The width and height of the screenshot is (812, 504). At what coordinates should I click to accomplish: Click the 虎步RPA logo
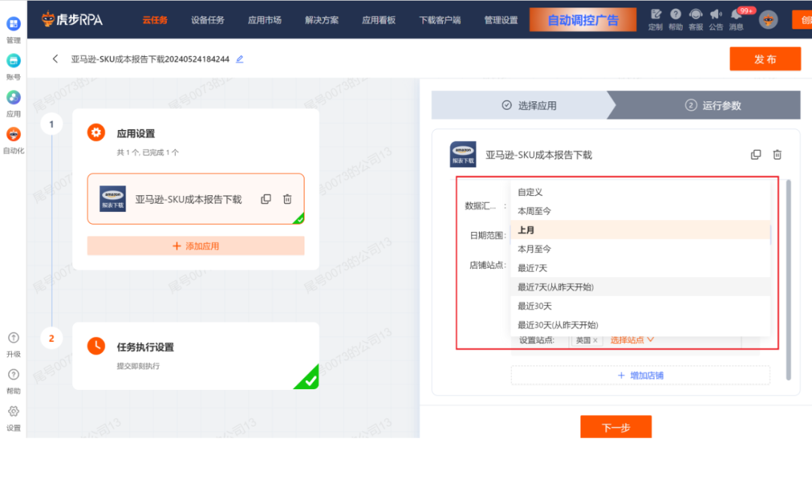72,20
